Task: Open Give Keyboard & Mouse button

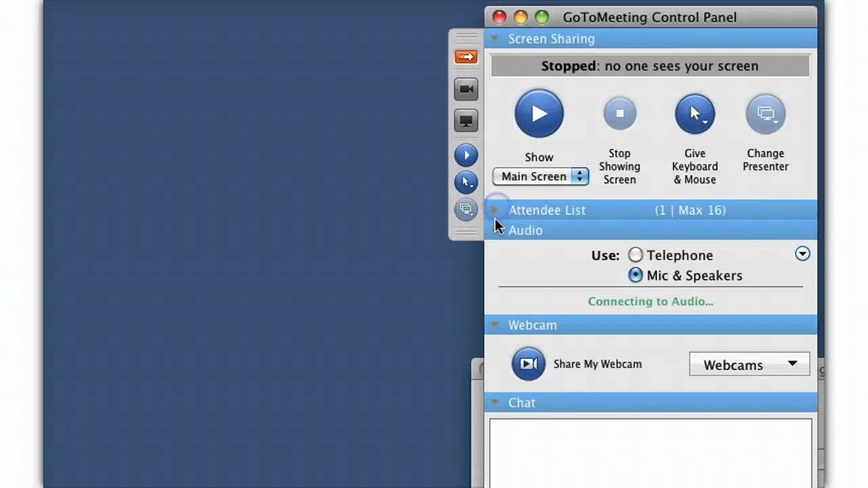Action: point(695,114)
